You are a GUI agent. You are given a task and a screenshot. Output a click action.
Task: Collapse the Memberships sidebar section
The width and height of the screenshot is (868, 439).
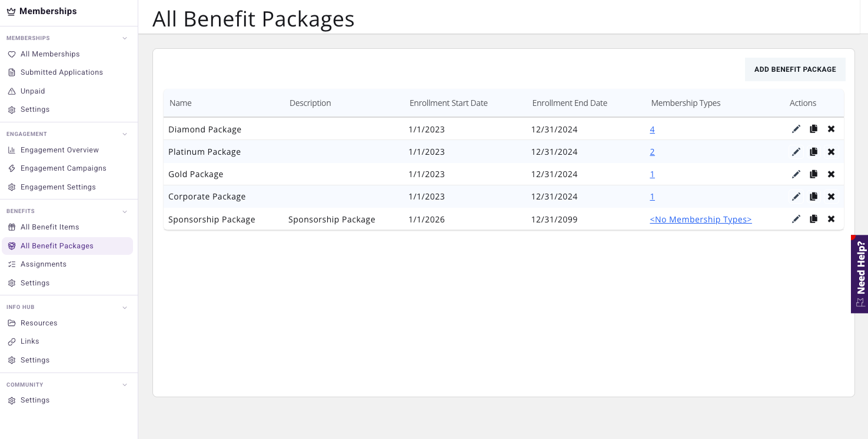[x=125, y=38]
